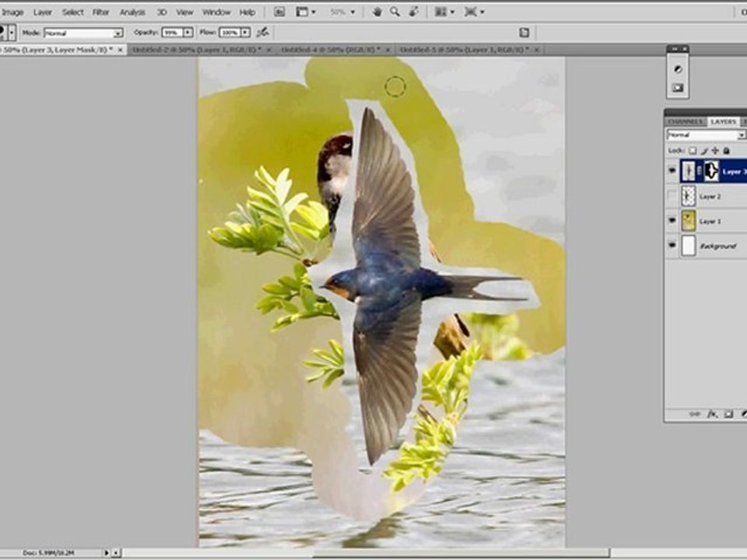The height and width of the screenshot is (560, 747).
Task: Open the Filter menu
Action: pyautogui.click(x=101, y=12)
